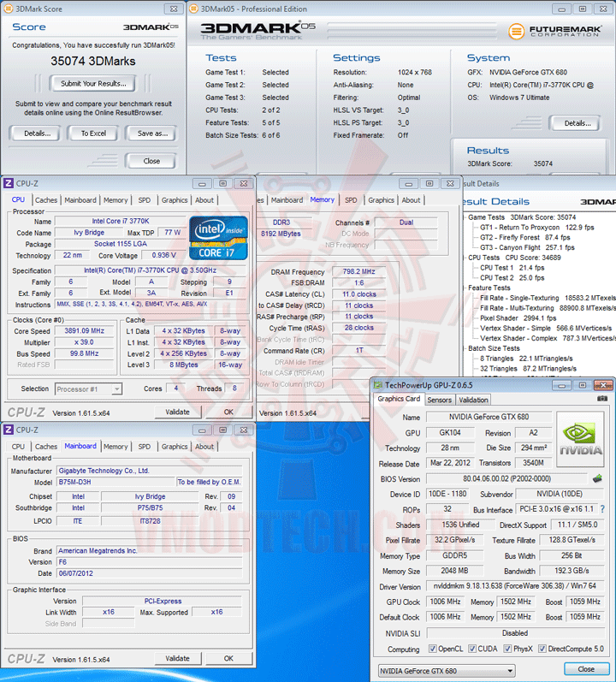The width and height of the screenshot is (616, 682).
Task: Click the DRAM Frequency value 798.2 MHz
Action: (358, 271)
